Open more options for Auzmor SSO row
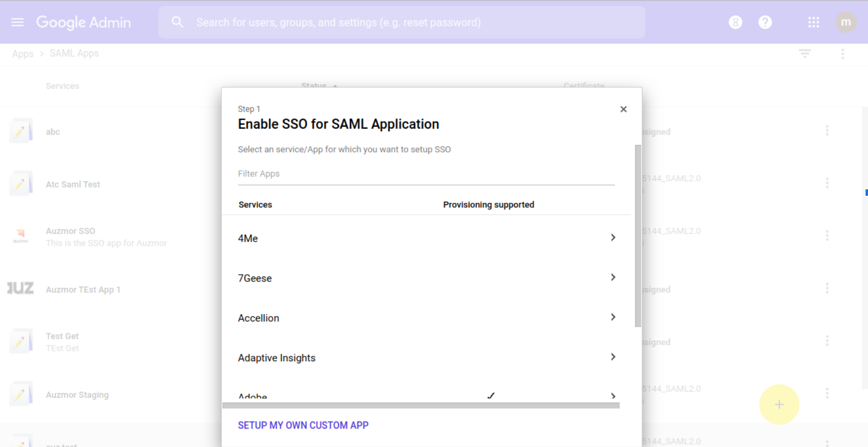 click(827, 235)
